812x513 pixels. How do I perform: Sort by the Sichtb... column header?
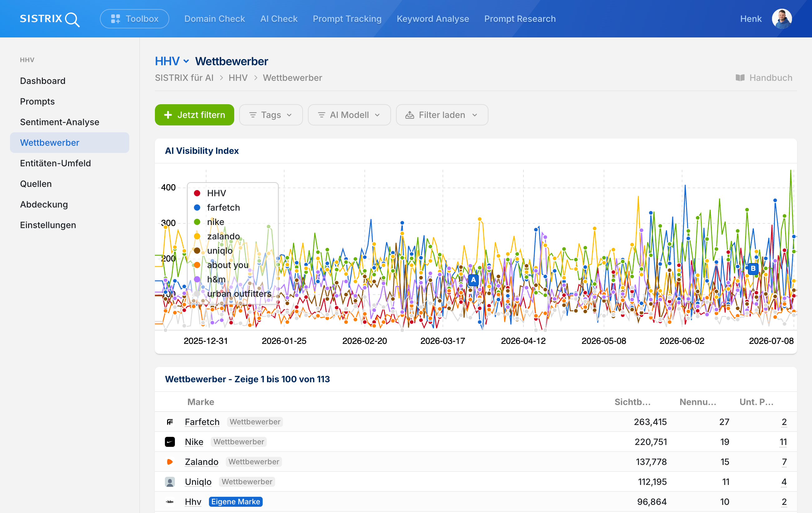tap(632, 402)
